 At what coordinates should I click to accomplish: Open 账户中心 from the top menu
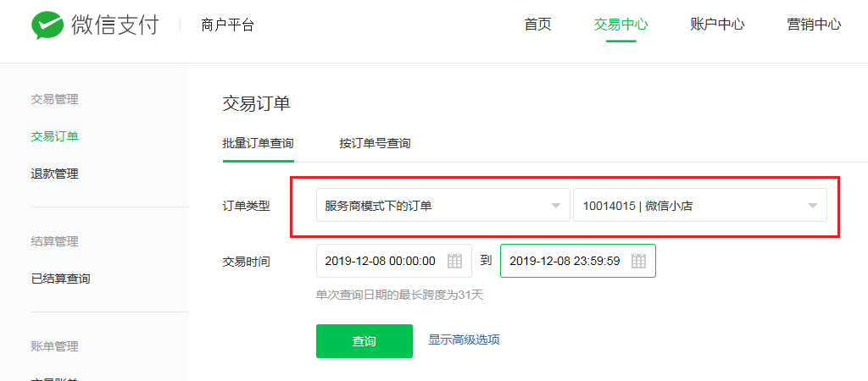coord(717,25)
